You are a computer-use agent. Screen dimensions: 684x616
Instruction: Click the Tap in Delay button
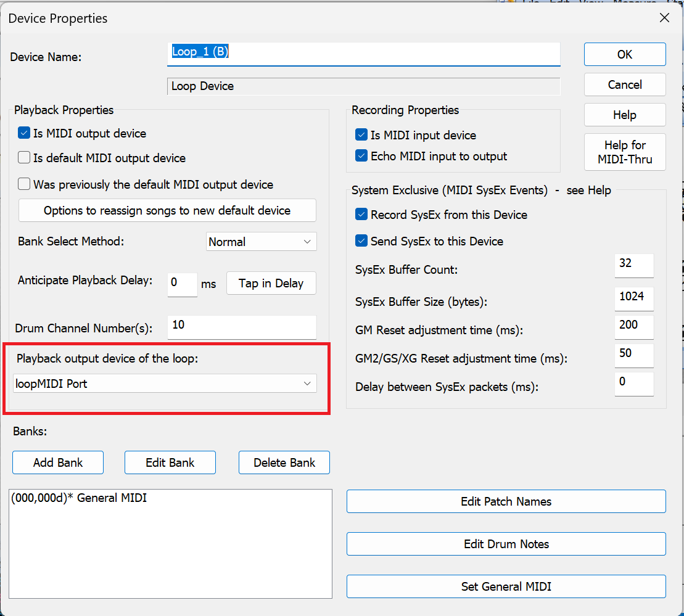(271, 283)
